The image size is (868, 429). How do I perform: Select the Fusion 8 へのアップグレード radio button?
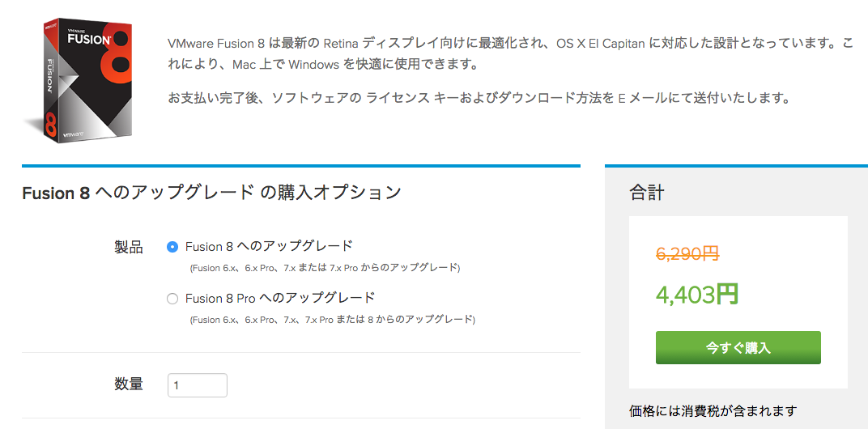click(x=172, y=247)
